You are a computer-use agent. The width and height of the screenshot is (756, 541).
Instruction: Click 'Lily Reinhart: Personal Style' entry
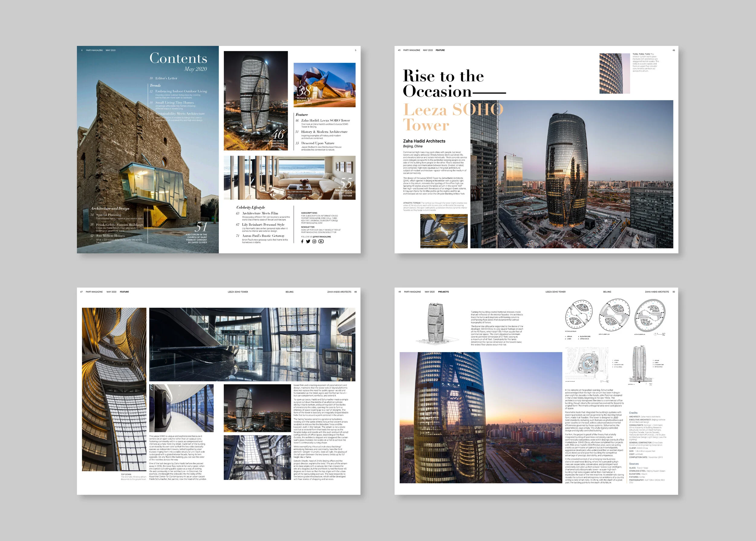pos(263,225)
